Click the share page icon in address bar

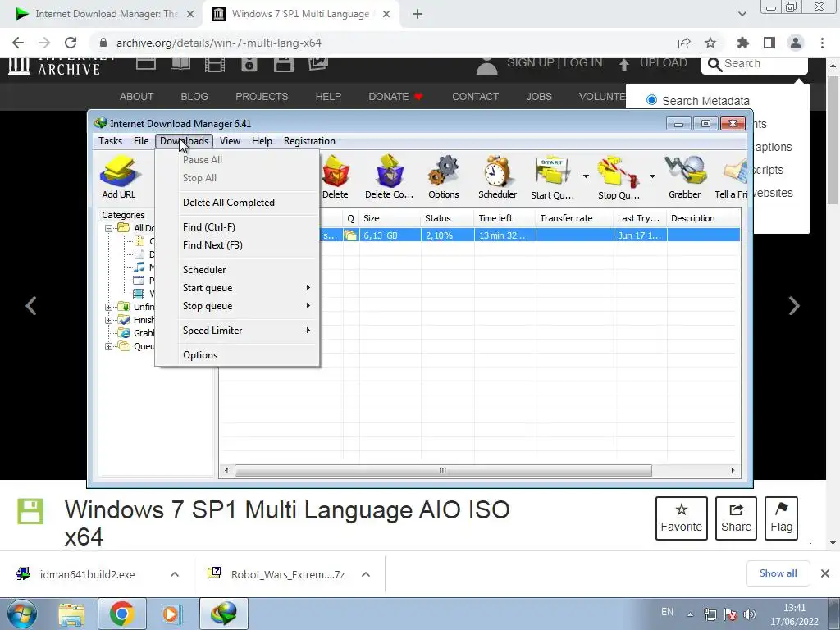click(x=684, y=43)
